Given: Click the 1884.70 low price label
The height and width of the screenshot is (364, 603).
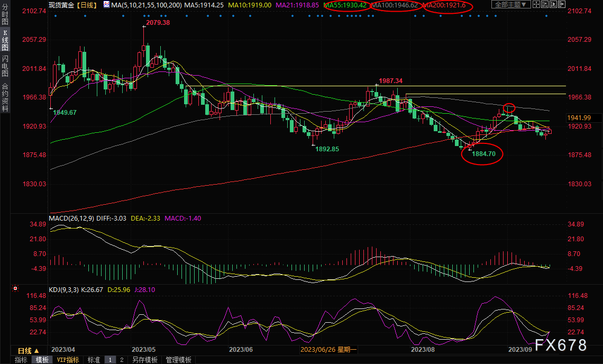Looking at the screenshot, I should click(483, 154).
